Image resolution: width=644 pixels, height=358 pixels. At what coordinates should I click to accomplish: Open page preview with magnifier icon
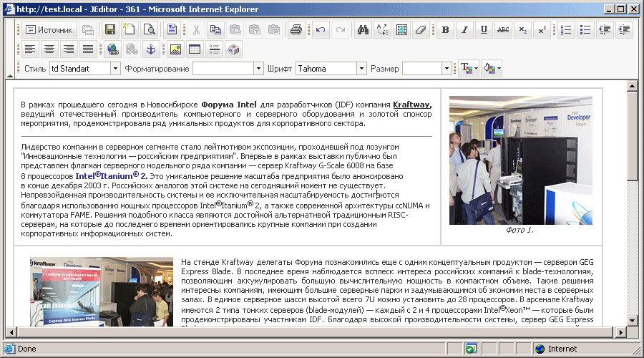[x=150, y=29]
